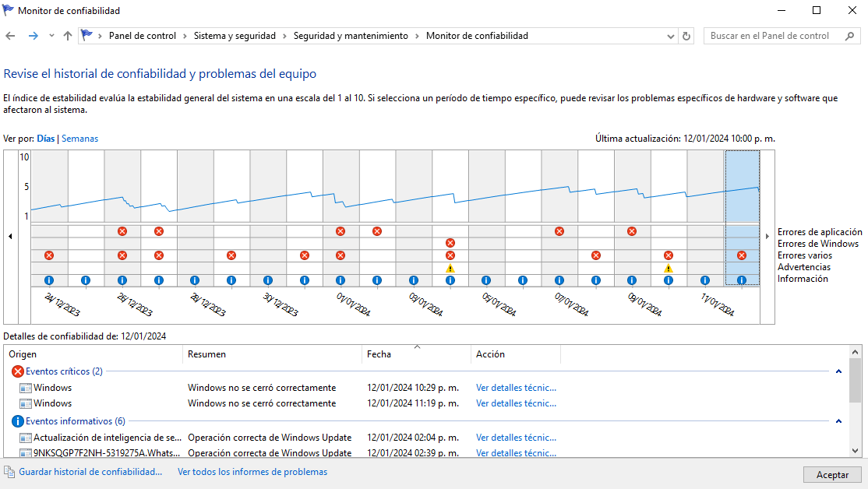Viewport: 868px width, 489px height.
Task: Sort the list by the Origen column
Action: pyautogui.click(x=94, y=354)
